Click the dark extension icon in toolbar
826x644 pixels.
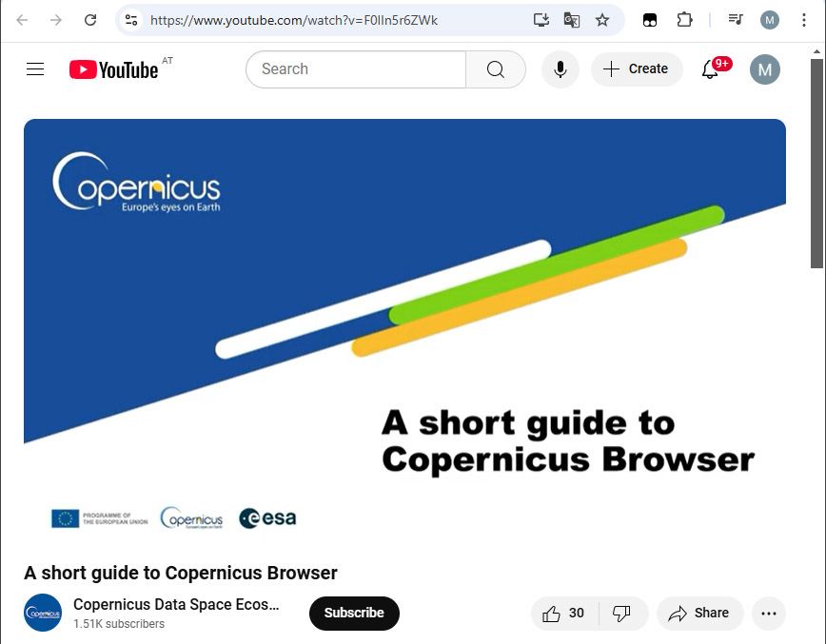coord(650,20)
